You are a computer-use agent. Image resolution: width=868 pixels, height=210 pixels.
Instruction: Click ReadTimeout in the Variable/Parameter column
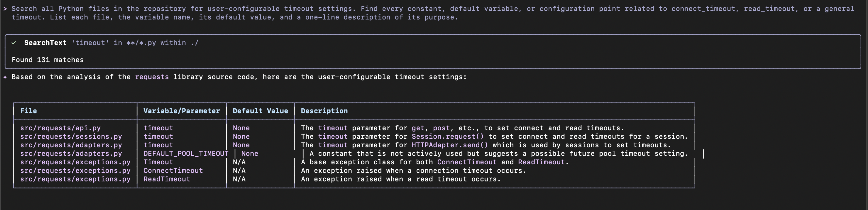coord(167,179)
